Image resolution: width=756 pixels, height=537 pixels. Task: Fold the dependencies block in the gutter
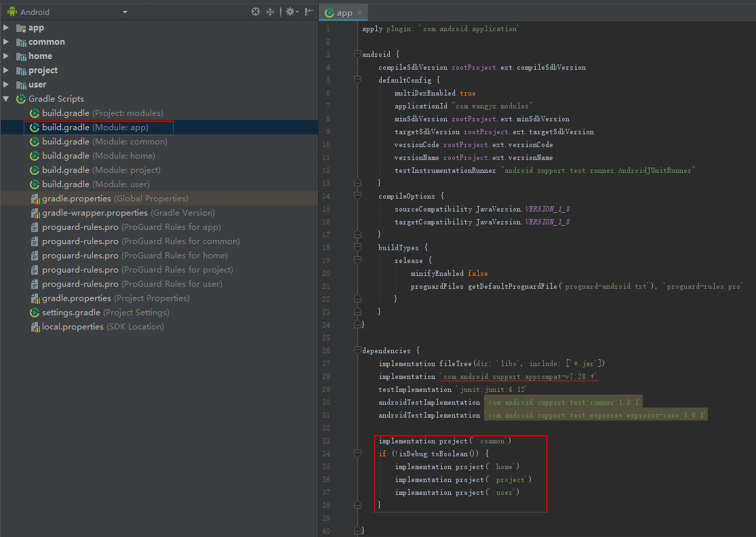(357, 351)
